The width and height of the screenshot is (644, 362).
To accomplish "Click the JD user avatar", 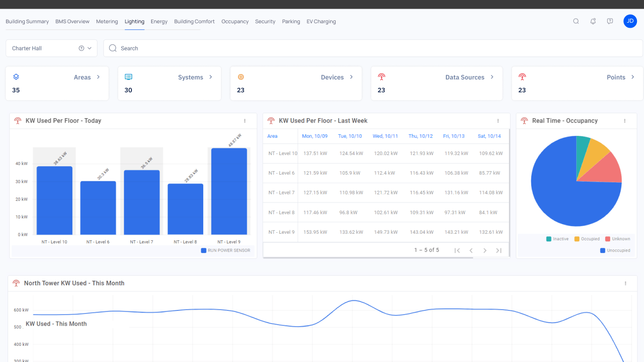I will 630,21.
